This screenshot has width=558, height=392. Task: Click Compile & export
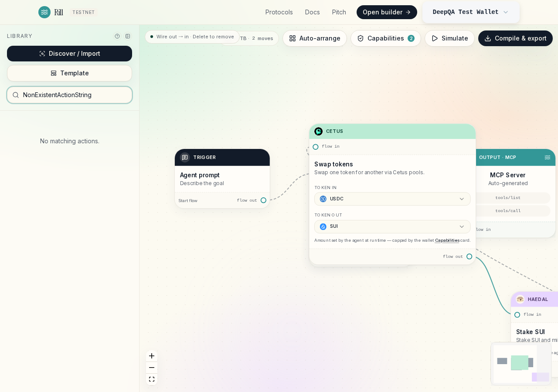[x=515, y=38]
